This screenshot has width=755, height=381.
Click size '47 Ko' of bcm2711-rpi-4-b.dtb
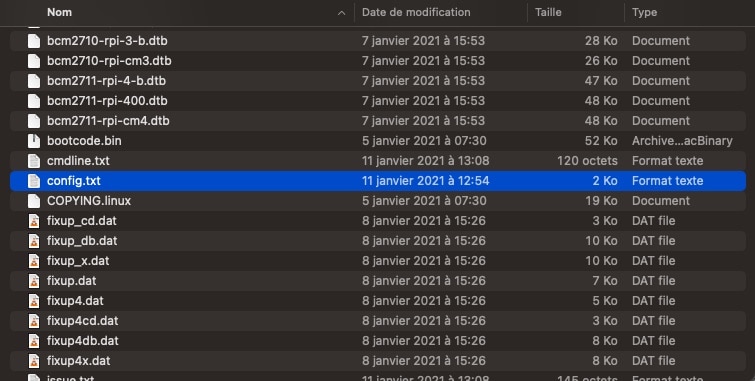coord(601,81)
